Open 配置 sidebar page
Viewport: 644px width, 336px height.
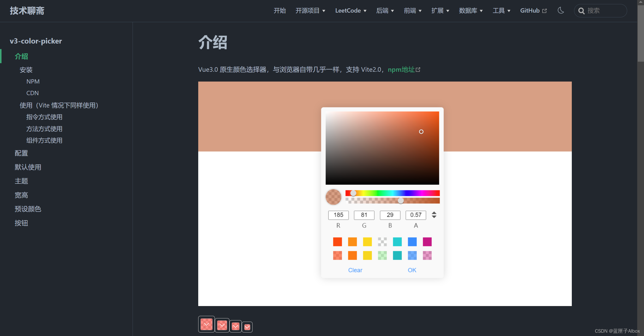(x=21, y=153)
